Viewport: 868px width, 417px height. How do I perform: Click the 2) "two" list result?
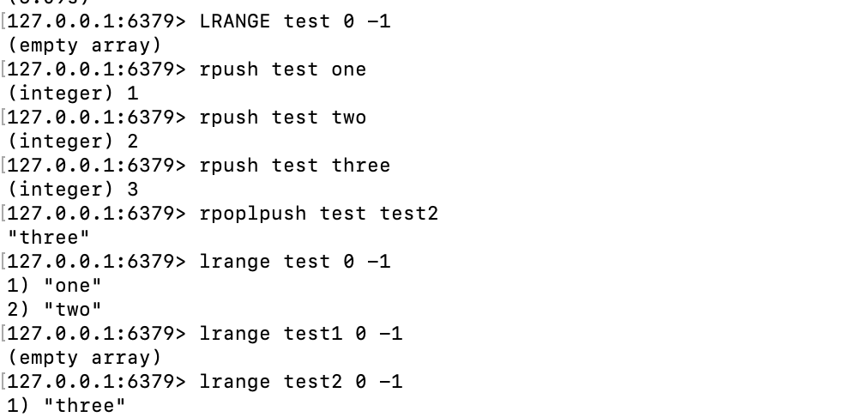point(55,310)
